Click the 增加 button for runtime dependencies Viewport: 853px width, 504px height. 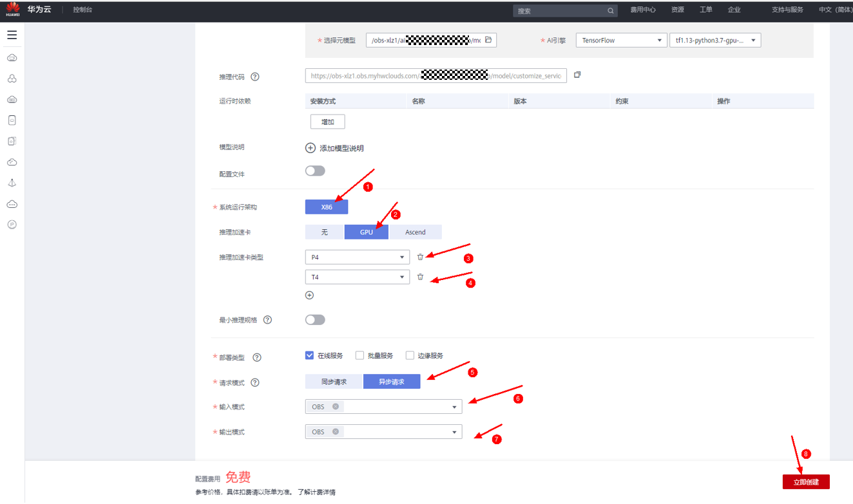point(328,122)
